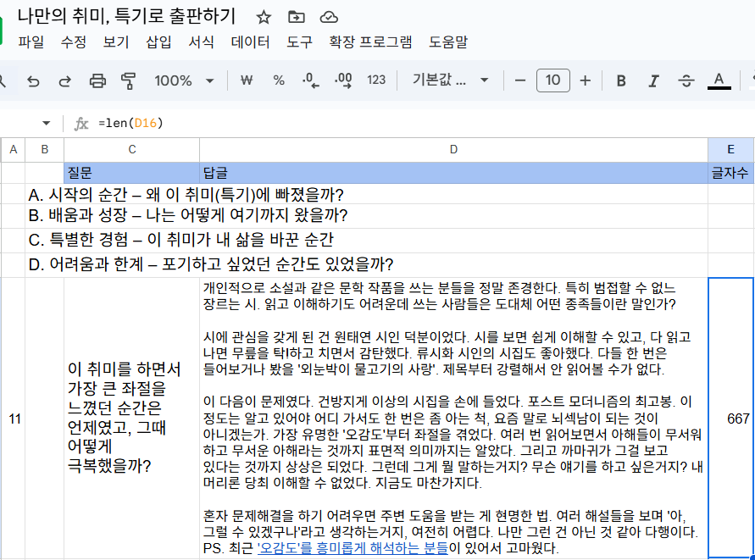
Task: Print the spreadsheet
Action: pyautogui.click(x=97, y=80)
